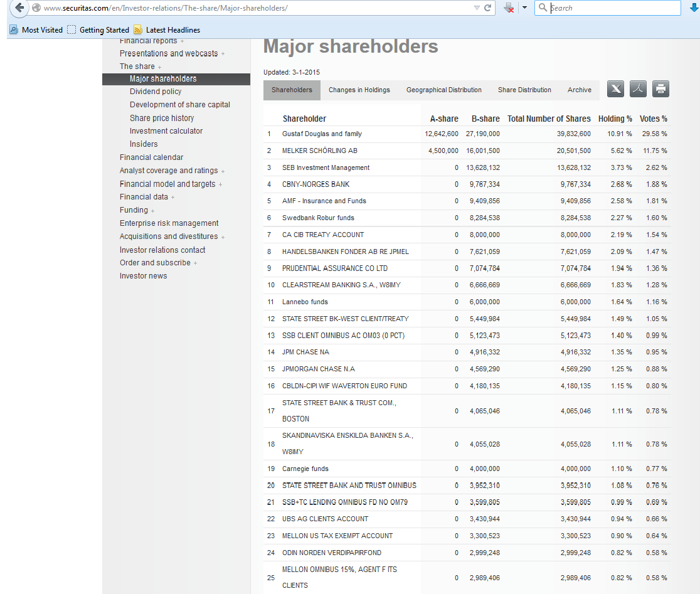The width and height of the screenshot is (700, 594).
Task: Open toolbar dropdown arrow beside pocket icon
Action: click(x=524, y=8)
